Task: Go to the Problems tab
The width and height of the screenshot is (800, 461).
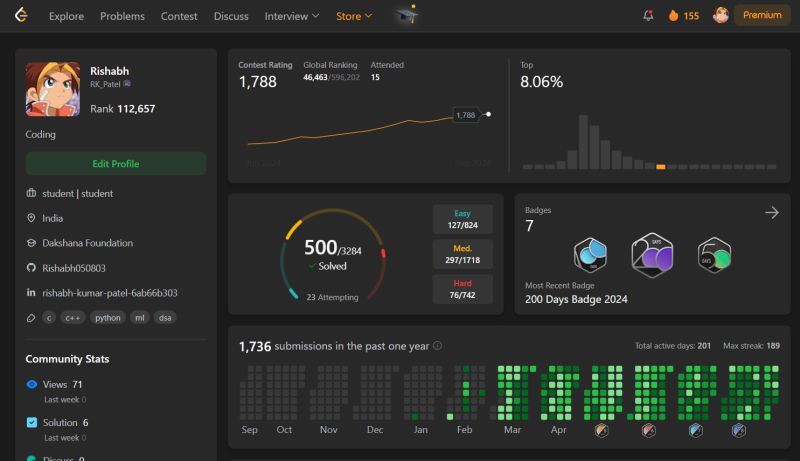Action: pyautogui.click(x=122, y=16)
